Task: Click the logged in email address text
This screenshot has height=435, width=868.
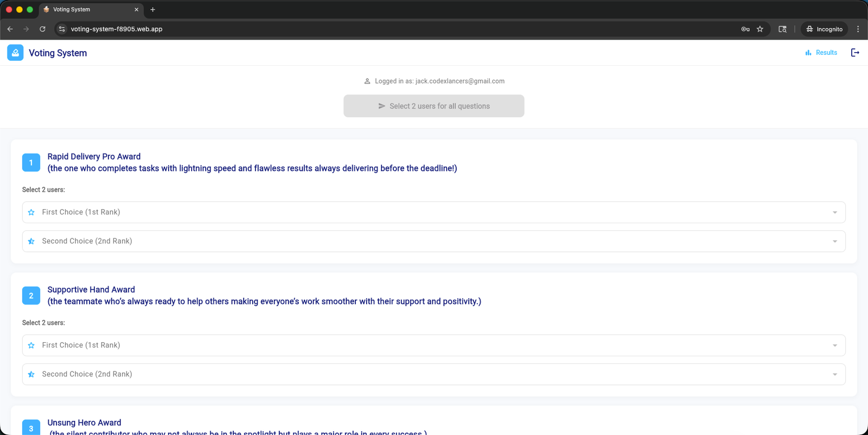Action: 460,81
